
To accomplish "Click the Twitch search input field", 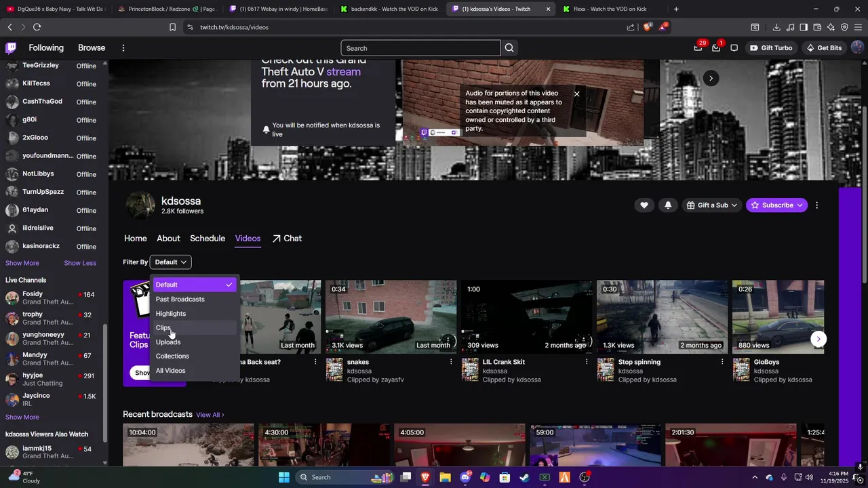I will point(420,48).
